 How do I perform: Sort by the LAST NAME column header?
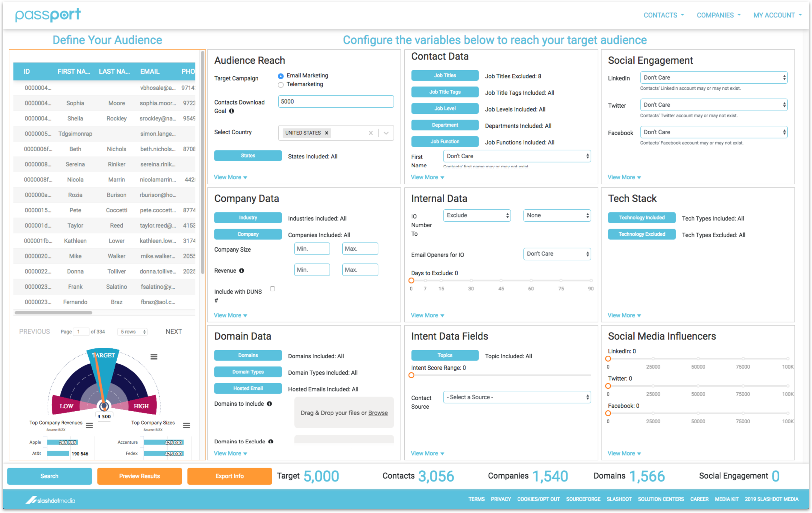114,71
